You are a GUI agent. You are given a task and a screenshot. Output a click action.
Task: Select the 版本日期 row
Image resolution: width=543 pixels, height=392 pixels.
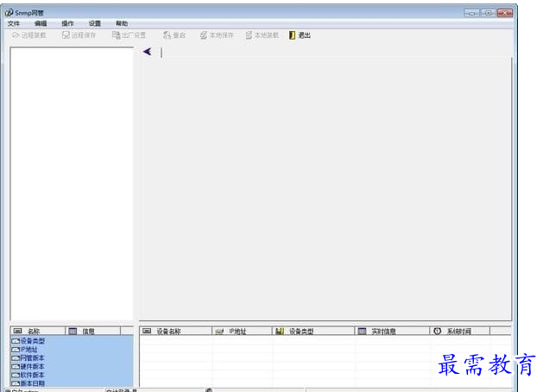[x=72, y=383]
